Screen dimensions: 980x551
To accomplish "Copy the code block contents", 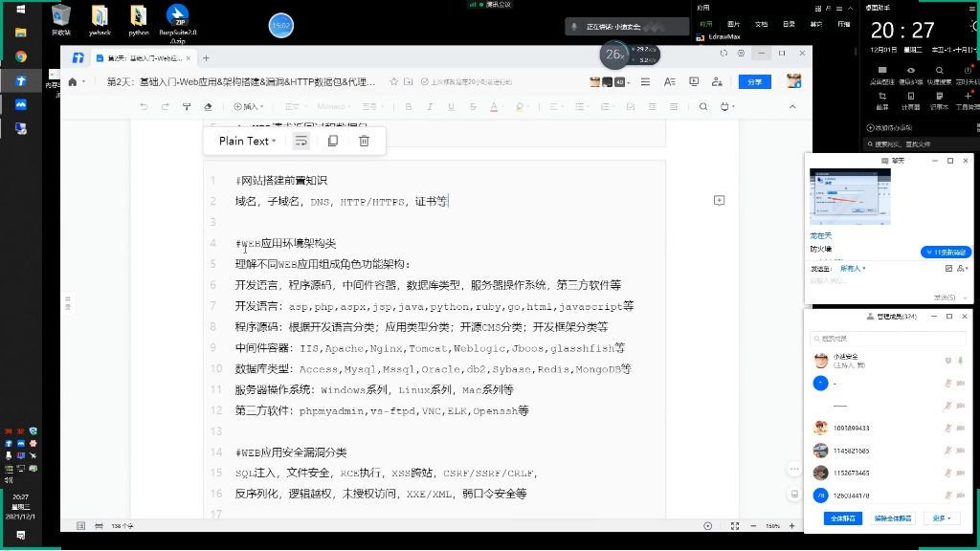I will click(x=332, y=141).
